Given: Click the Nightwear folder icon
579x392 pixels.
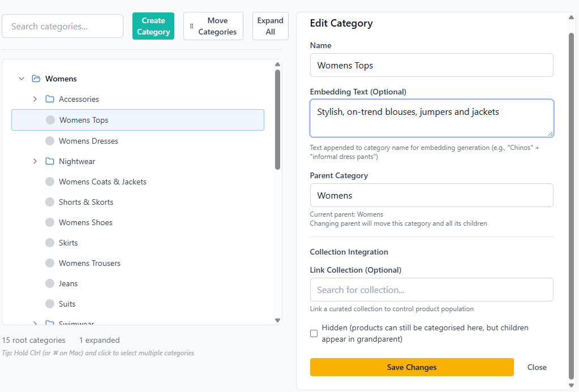Looking at the screenshot, I should tap(49, 161).
